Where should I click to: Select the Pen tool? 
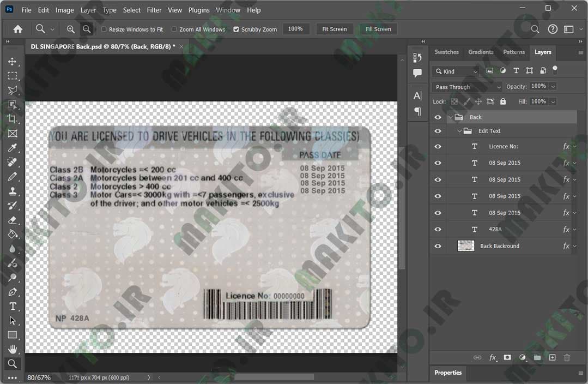pyautogui.click(x=13, y=292)
